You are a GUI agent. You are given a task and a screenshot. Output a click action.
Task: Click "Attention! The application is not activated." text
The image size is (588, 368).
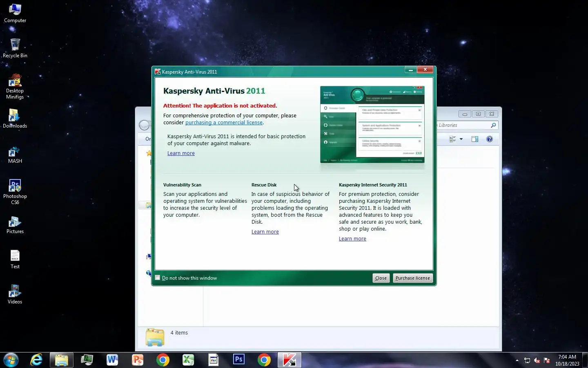pos(220,105)
